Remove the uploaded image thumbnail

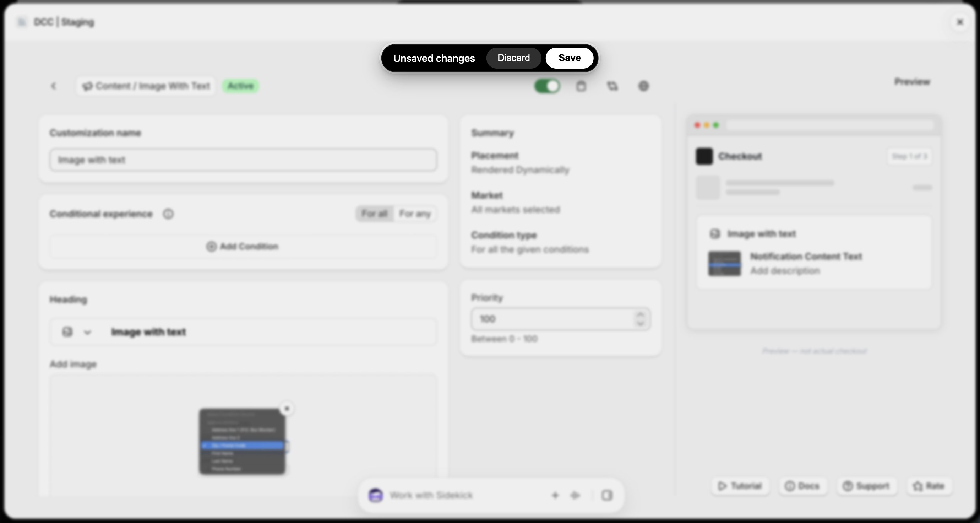pos(287,409)
